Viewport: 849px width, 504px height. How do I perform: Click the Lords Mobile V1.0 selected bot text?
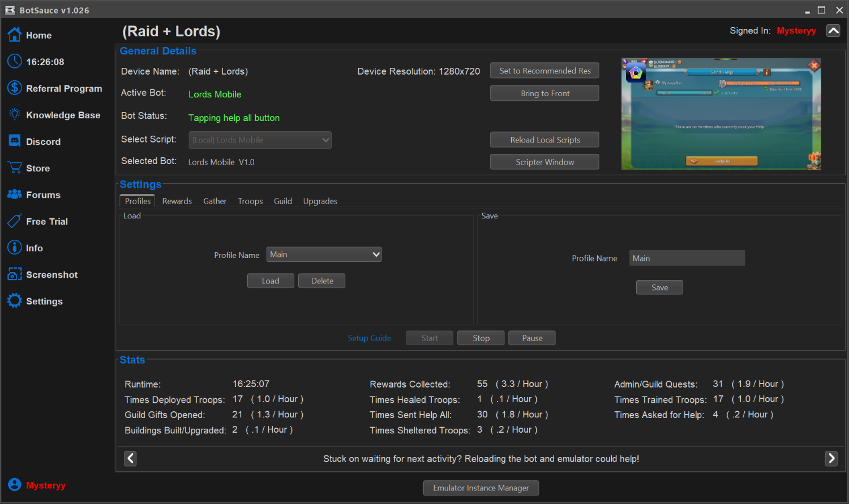click(x=221, y=162)
